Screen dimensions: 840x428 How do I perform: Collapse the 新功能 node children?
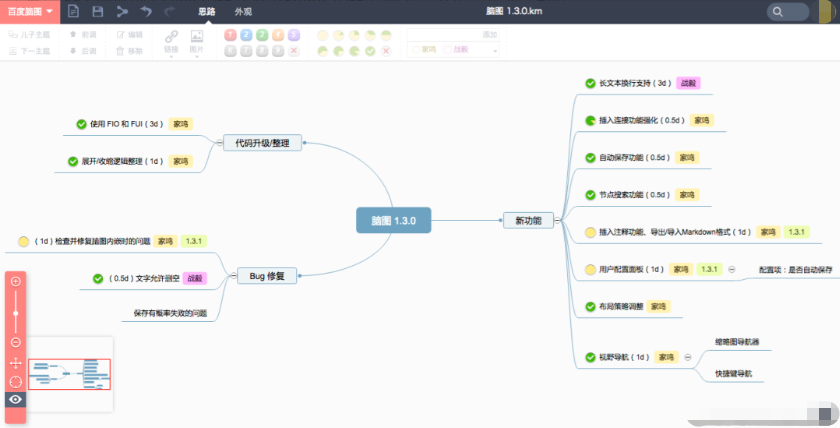[557, 220]
